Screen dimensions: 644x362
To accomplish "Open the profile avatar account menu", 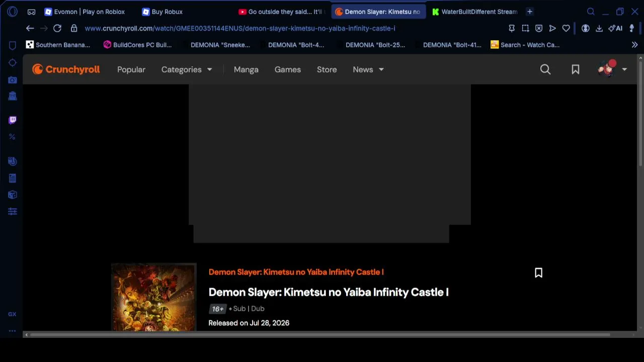I will coord(612,69).
